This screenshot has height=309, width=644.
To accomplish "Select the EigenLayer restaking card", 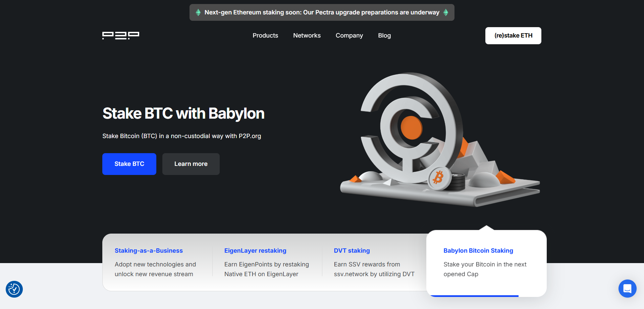I will click(267, 262).
